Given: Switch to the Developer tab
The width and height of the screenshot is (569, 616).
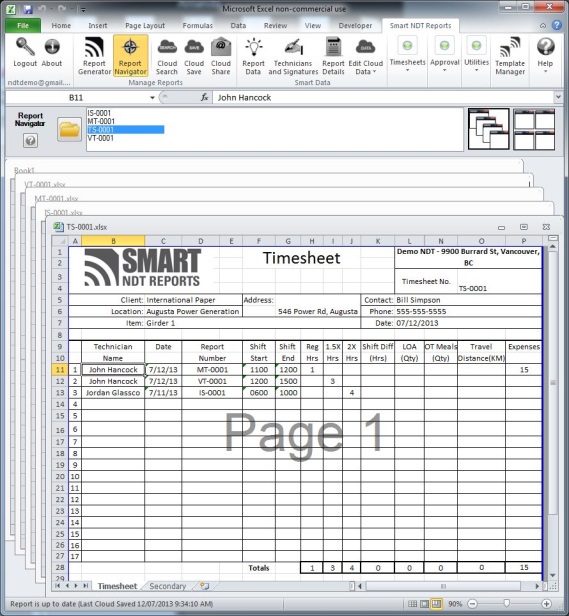Looking at the screenshot, I should pyautogui.click(x=355, y=26).
